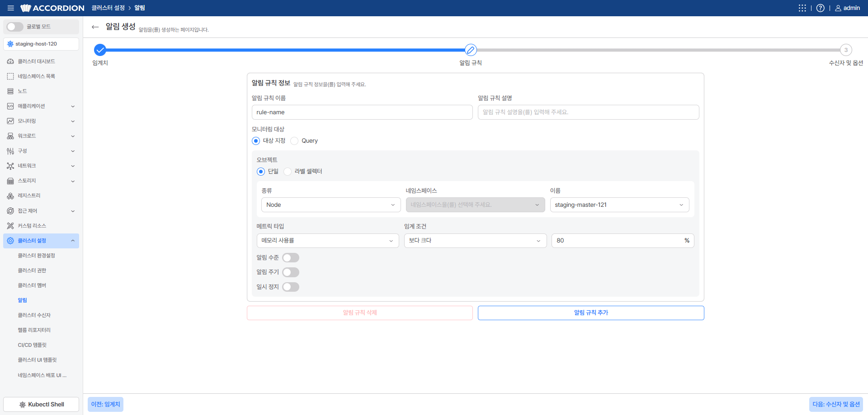Viewport: 868px width, 415px height.
Task: Open the hamburger menu icon
Action: click(x=10, y=8)
